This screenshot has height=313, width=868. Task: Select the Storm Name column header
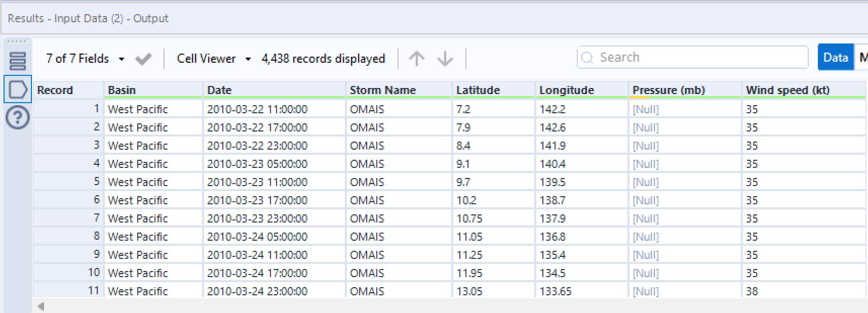point(398,90)
